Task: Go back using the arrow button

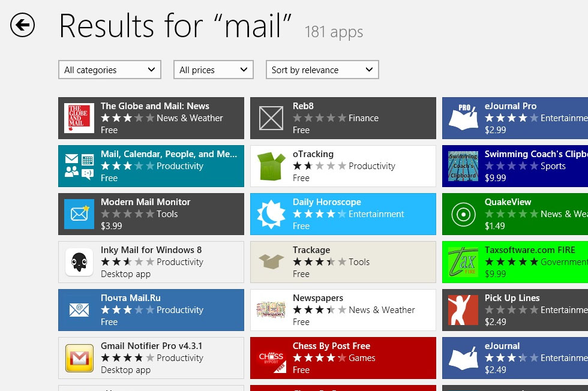Action: tap(23, 25)
